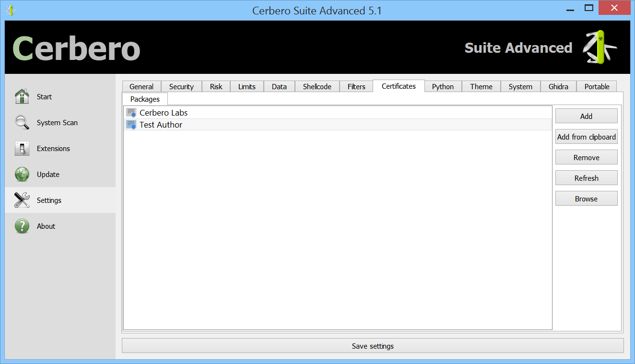Image resolution: width=635 pixels, height=364 pixels.
Task: Open the Risk tab
Action: [216, 86]
